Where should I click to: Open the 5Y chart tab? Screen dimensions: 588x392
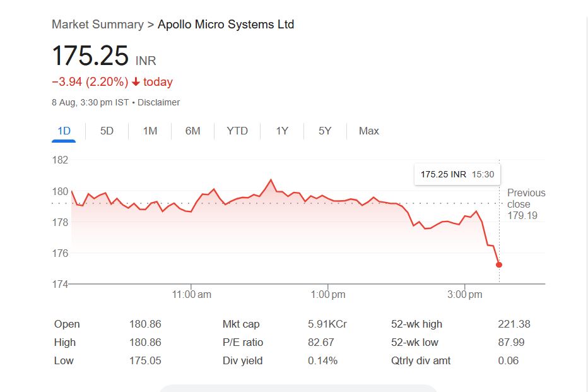[x=325, y=131]
